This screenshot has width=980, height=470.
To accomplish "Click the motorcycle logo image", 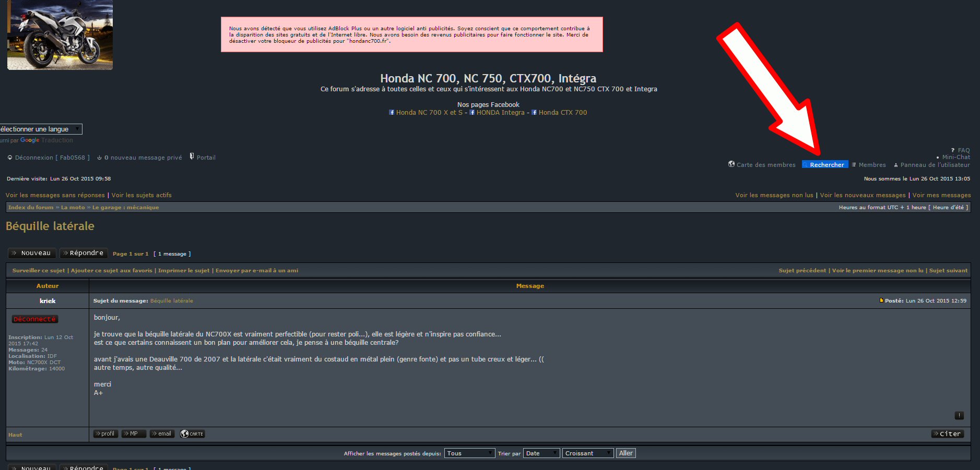I will [60, 35].
